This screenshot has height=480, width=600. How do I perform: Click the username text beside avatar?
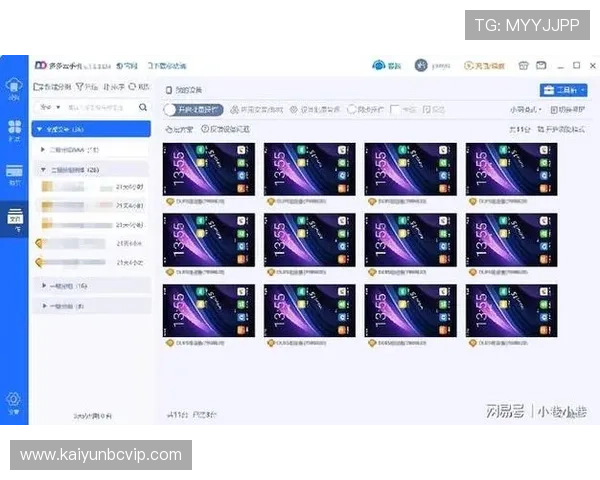441,66
